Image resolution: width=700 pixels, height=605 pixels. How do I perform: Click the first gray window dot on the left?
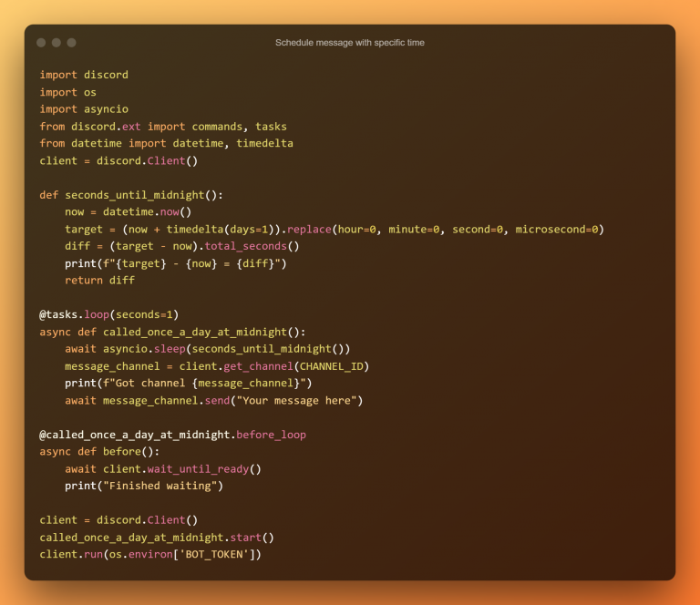click(41, 43)
